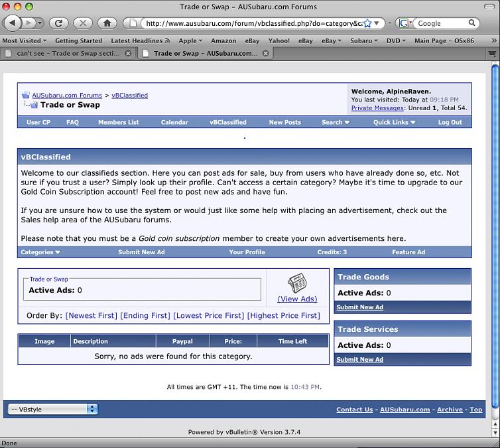The width and height of the screenshot is (500, 448).
Task: Click the forum folder icon beside breadcrumb
Action: pyautogui.click(x=25, y=95)
